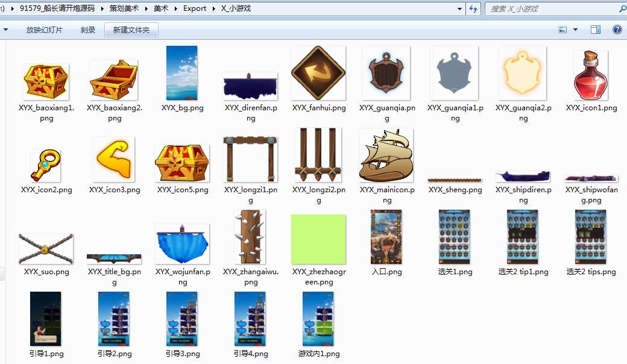Viewport: 627px width, 364px height.
Task: Click the XYX_fanhui.png back arrow icon
Action: click(318, 74)
